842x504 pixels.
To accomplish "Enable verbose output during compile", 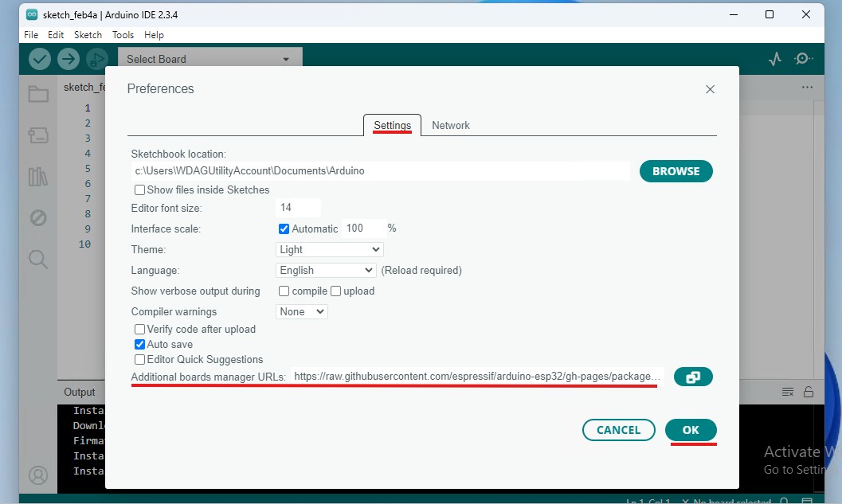I will pyautogui.click(x=284, y=291).
